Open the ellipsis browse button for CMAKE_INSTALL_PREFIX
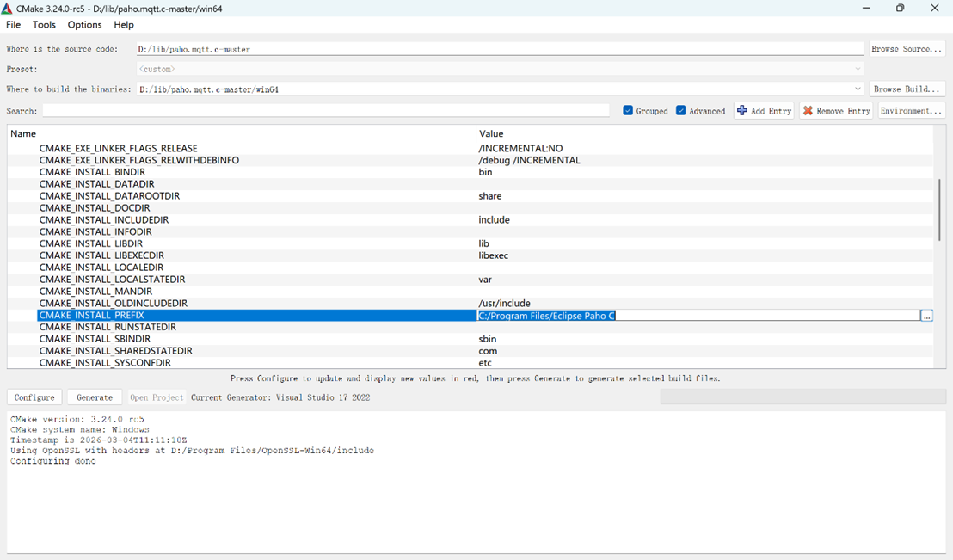This screenshot has height=560, width=953. [926, 316]
